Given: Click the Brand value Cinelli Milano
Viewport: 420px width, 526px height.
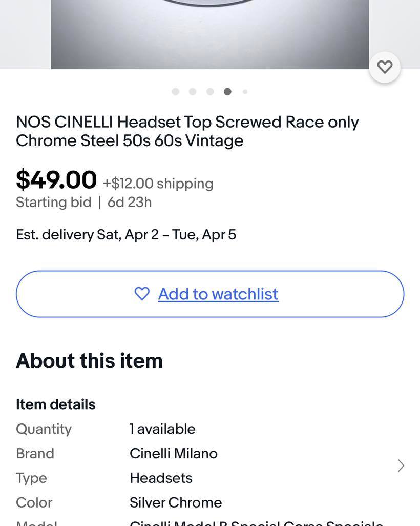Looking at the screenshot, I should click(174, 454).
